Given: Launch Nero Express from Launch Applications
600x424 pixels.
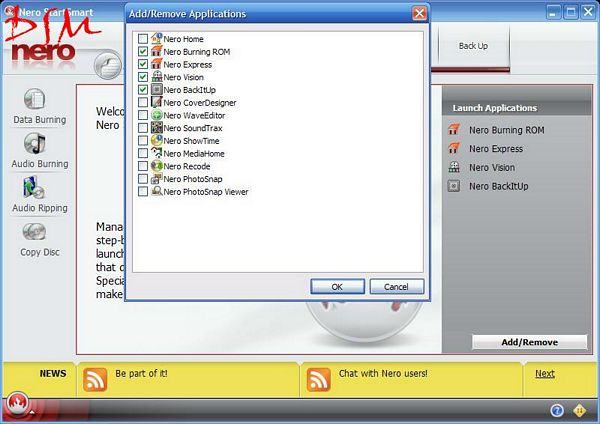Looking at the screenshot, I should (x=495, y=149).
